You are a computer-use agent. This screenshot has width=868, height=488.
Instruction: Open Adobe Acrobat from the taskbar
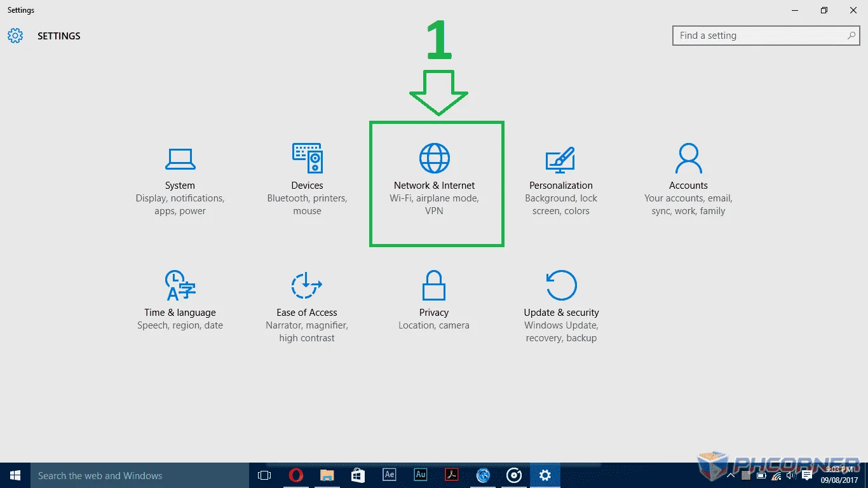[451, 475]
